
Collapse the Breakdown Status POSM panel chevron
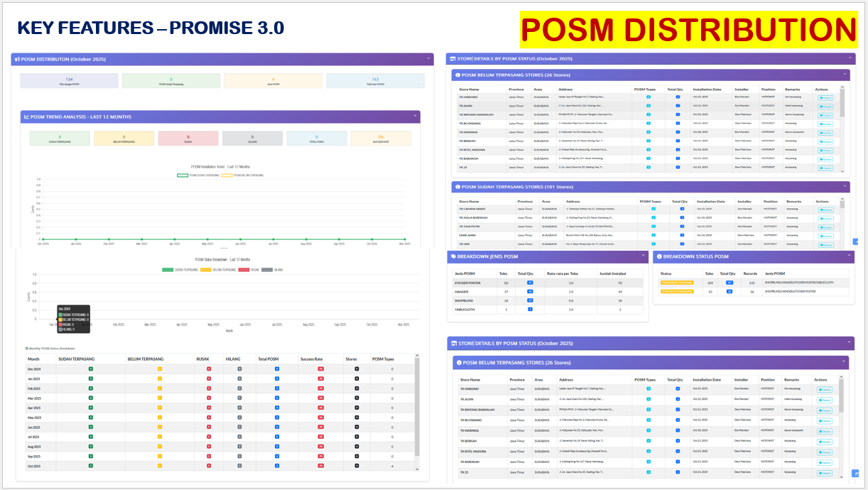849,256
